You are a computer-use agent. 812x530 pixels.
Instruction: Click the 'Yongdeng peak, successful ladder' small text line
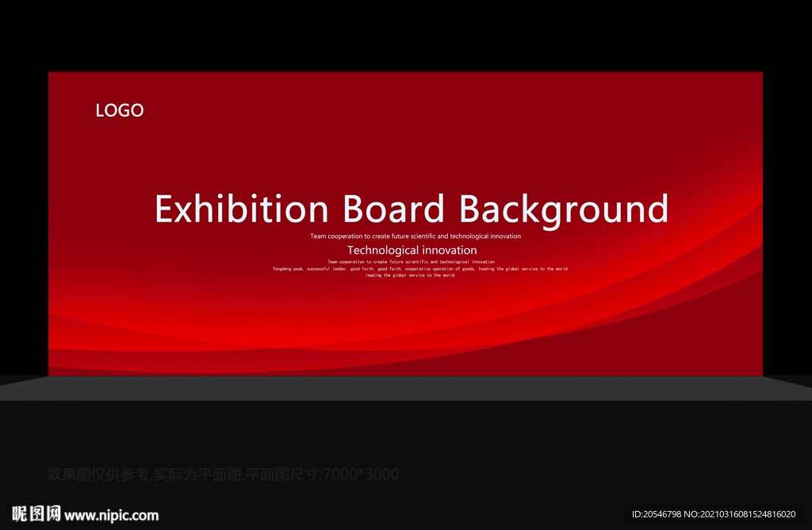pyautogui.click(x=420, y=269)
